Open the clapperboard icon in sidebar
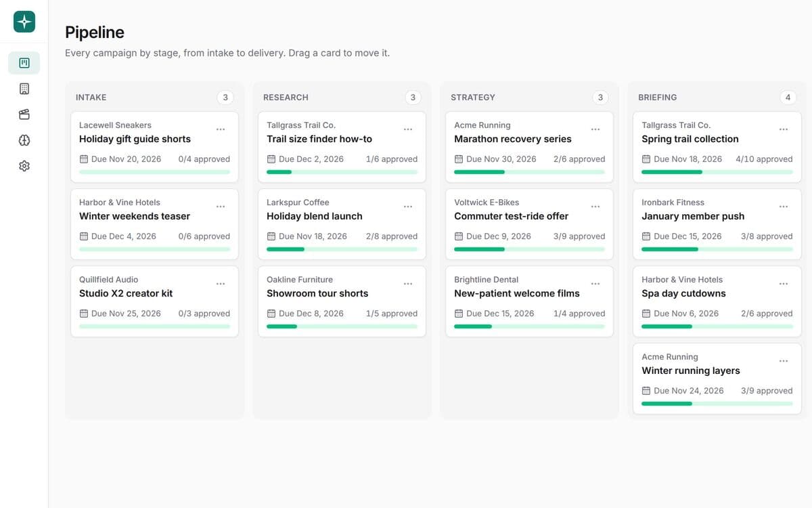Screen dimensions: 812x508 point(24,114)
